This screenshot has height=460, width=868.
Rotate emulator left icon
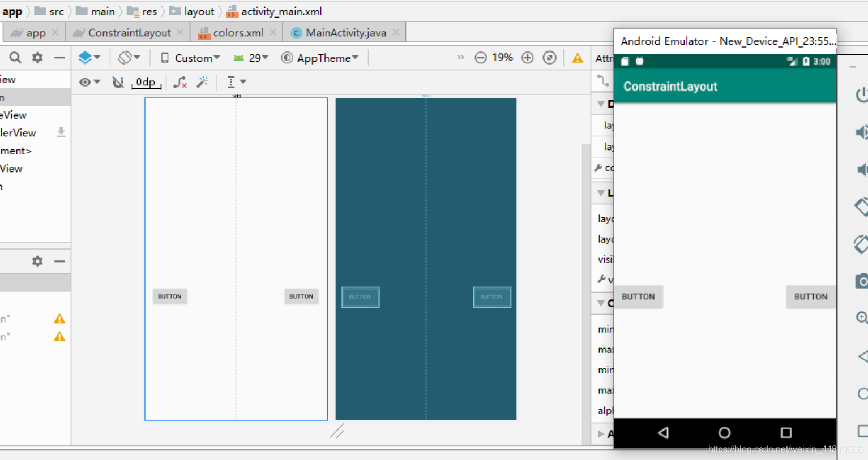click(x=861, y=207)
